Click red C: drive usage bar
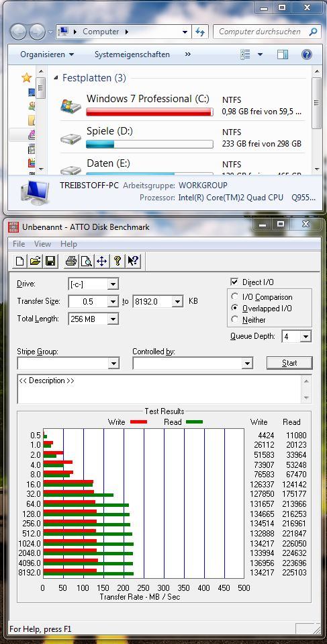 [149, 112]
